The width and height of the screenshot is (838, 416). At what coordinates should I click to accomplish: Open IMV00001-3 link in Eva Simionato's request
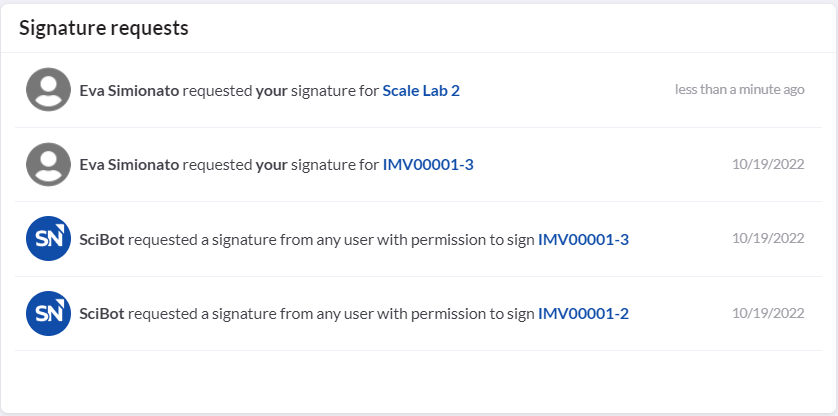pos(428,165)
